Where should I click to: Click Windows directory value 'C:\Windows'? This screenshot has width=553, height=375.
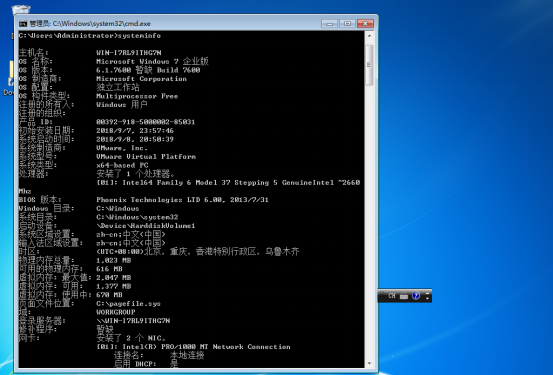click(x=118, y=208)
